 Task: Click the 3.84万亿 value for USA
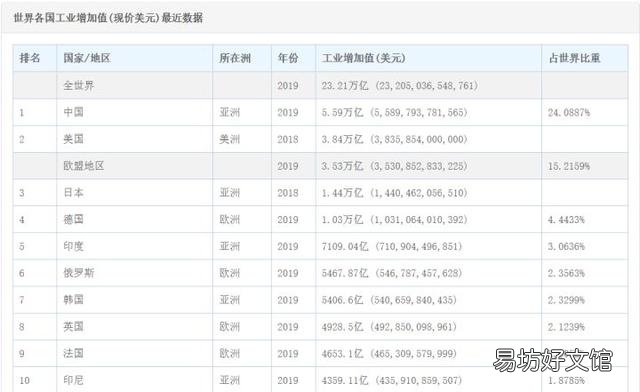click(x=394, y=139)
